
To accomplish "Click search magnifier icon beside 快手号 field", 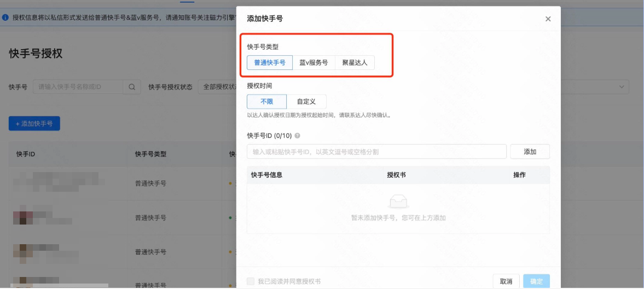I will (x=132, y=87).
